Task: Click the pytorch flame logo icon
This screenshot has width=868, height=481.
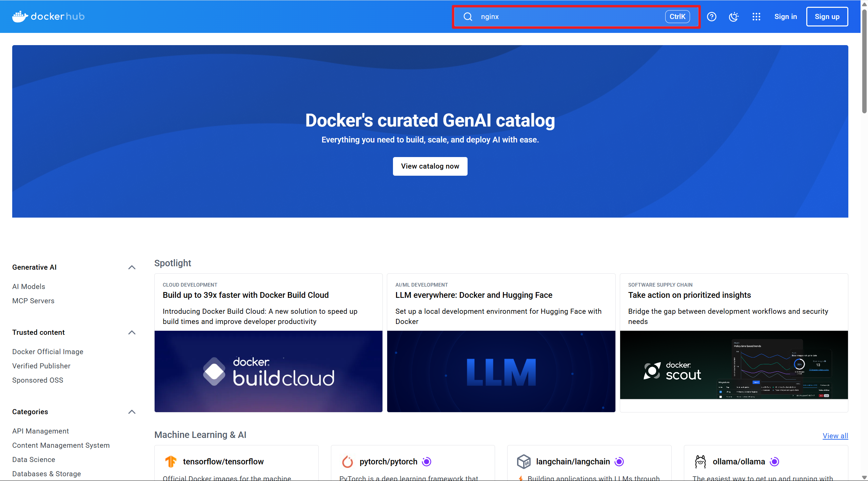Action: pos(348,462)
